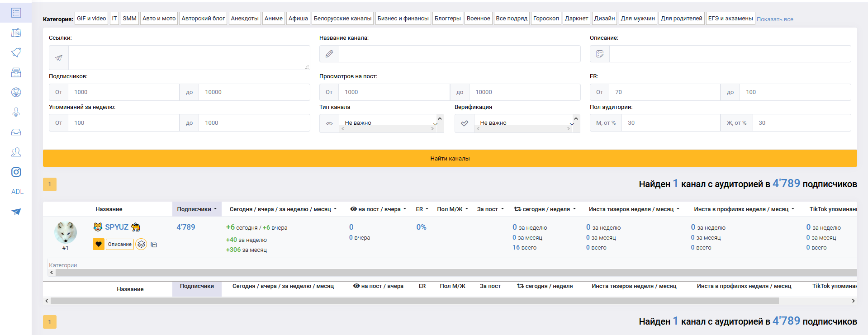Open the Подписчики sort dropdown with caret
This screenshot has width=868, height=335.
(197, 209)
